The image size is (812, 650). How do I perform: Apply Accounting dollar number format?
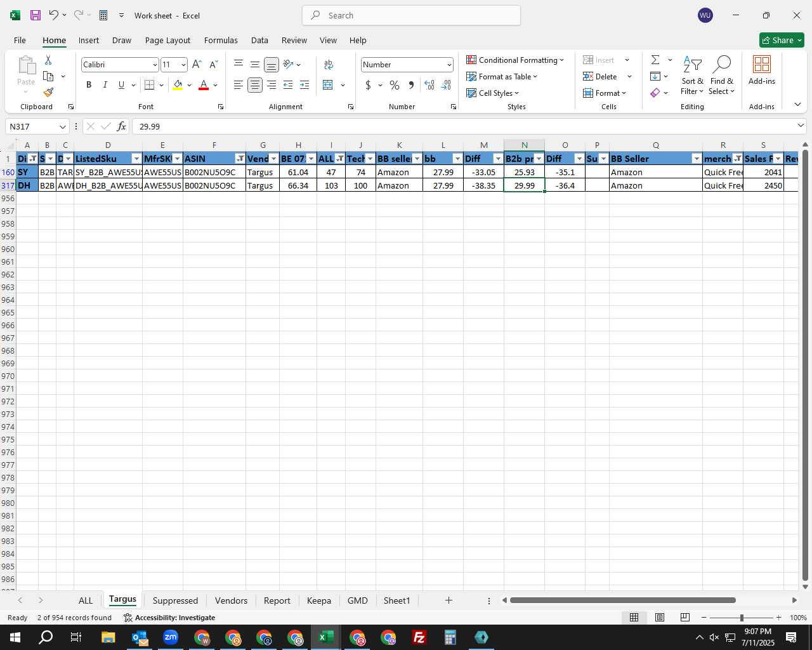click(x=368, y=85)
